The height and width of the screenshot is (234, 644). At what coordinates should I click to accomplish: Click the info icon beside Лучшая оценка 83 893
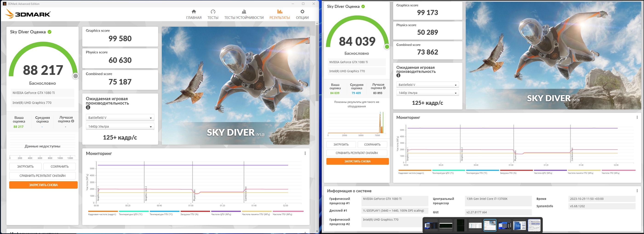pyautogui.click(x=384, y=88)
